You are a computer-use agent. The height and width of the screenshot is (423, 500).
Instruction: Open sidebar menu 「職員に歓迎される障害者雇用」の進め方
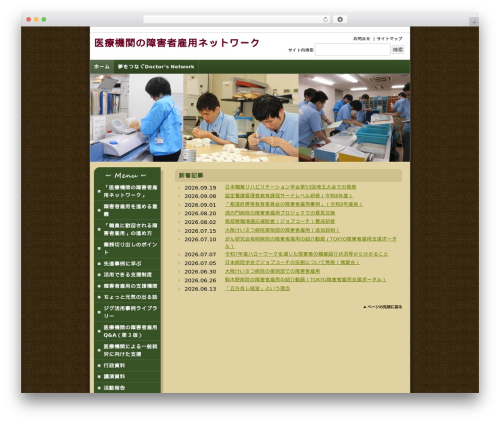pos(128,229)
